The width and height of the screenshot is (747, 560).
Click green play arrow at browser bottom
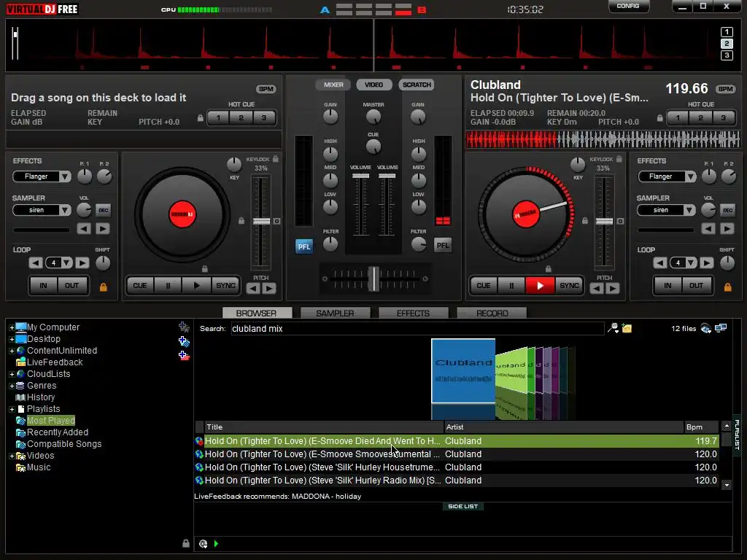pyautogui.click(x=216, y=544)
